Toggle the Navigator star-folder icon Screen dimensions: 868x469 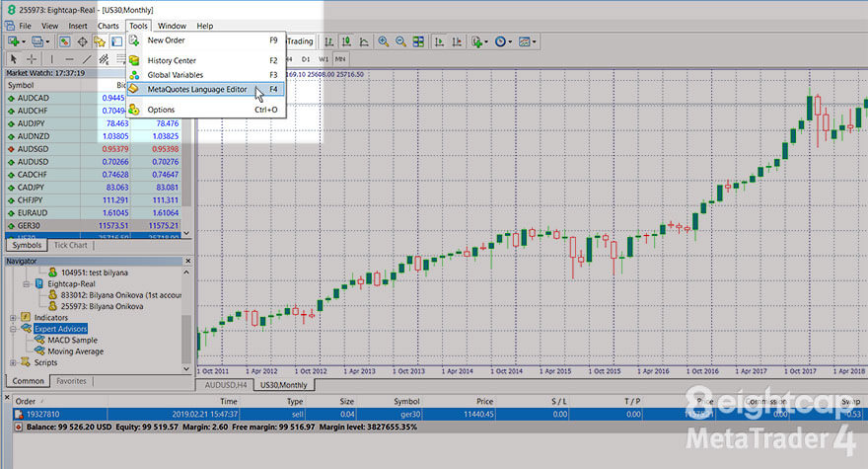tap(99, 41)
